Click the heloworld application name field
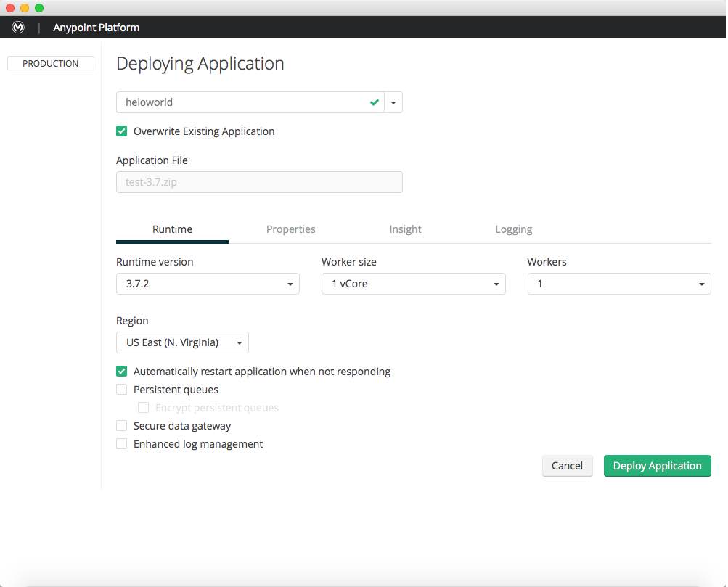 pos(240,102)
